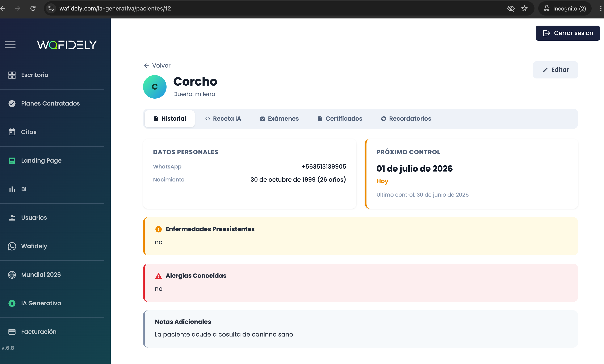Image resolution: width=604 pixels, height=364 pixels.
Task: Click the date 01 de julio de 2026
Action: (415, 168)
